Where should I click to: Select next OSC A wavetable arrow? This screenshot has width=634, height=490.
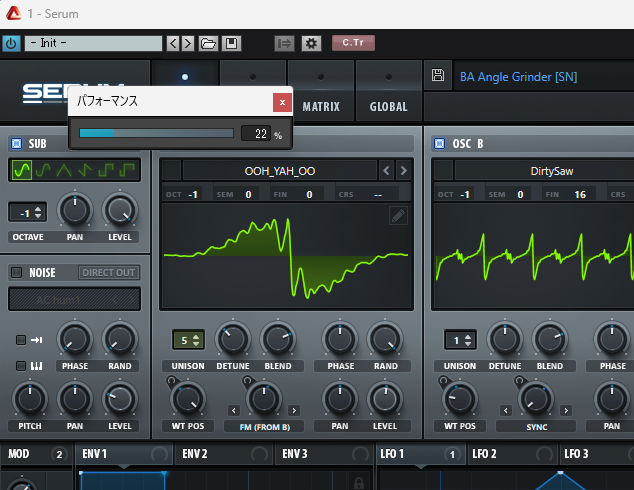403,171
